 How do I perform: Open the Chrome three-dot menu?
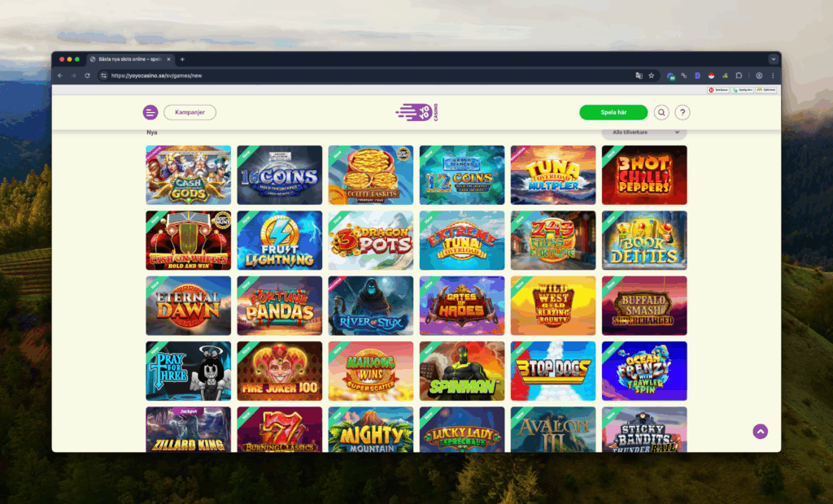point(773,76)
